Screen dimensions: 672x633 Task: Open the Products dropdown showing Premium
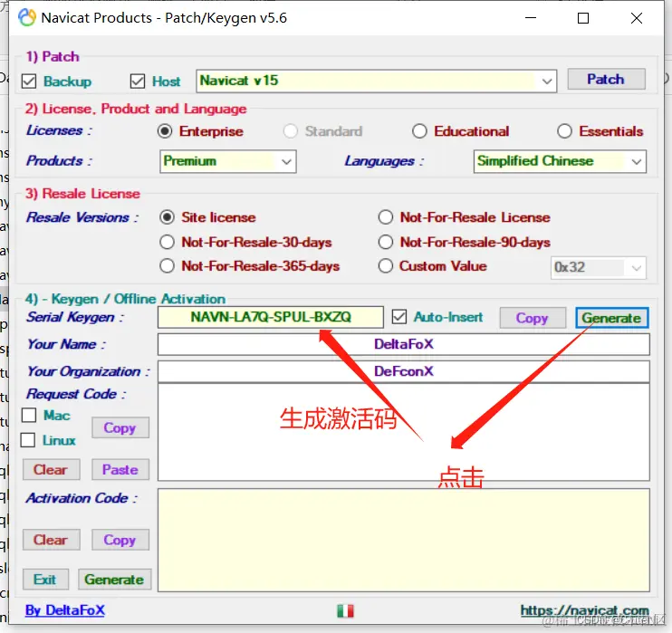(x=228, y=161)
